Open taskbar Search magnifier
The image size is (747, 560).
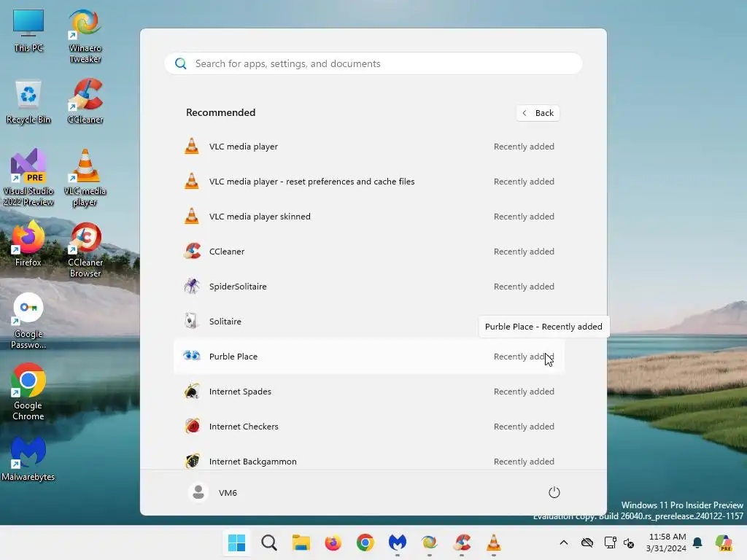(268, 542)
